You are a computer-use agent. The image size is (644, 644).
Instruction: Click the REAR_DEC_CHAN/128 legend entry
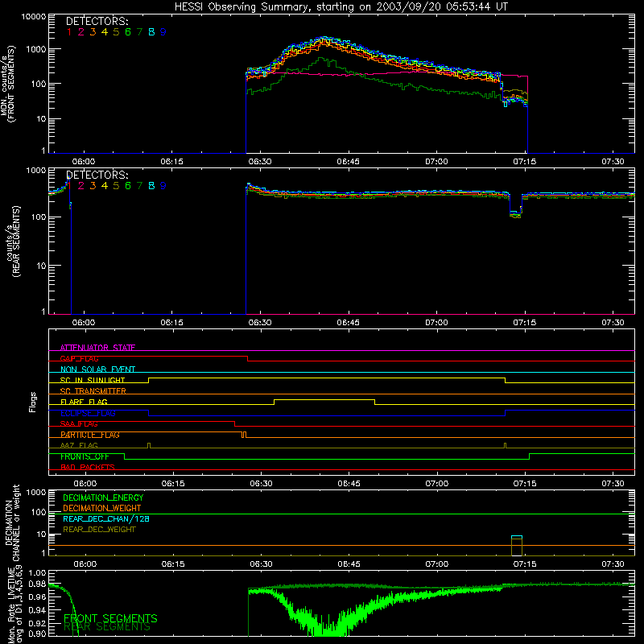click(x=106, y=519)
